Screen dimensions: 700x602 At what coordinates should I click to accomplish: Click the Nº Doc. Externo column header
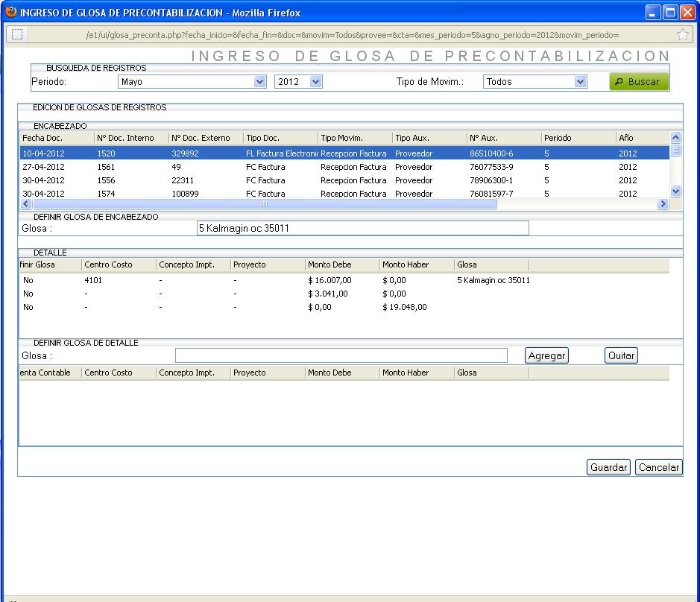[x=206, y=138]
